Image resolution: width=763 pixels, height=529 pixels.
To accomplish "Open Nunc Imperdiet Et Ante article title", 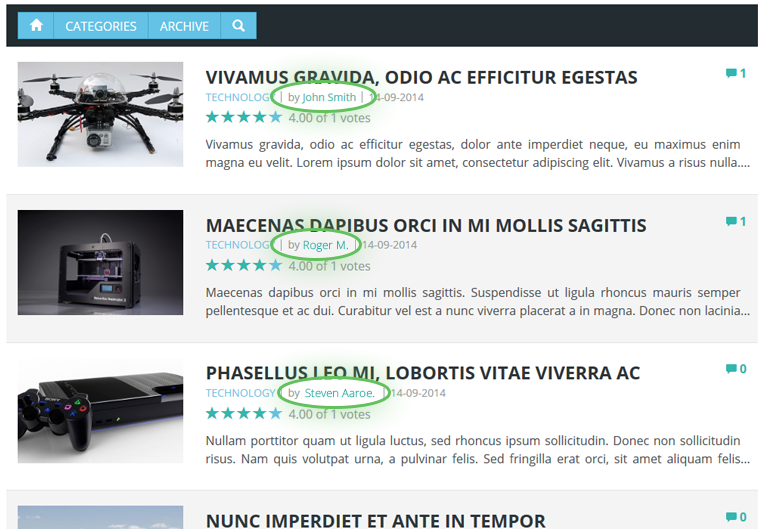I will (375, 520).
